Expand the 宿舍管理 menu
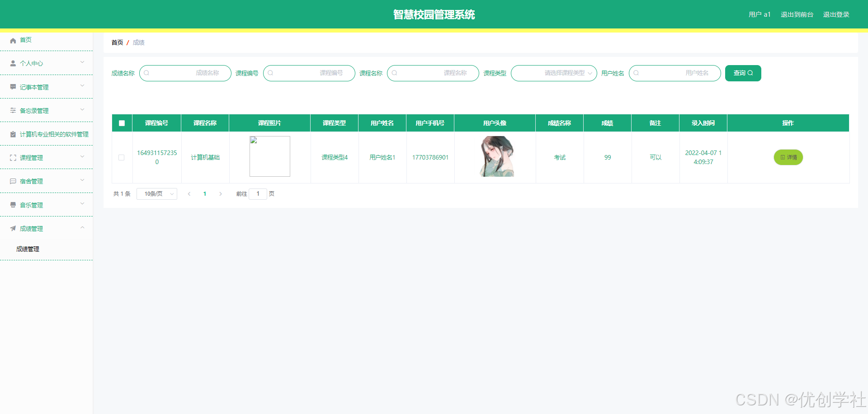The width and height of the screenshot is (868, 414). [x=82, y=180]
